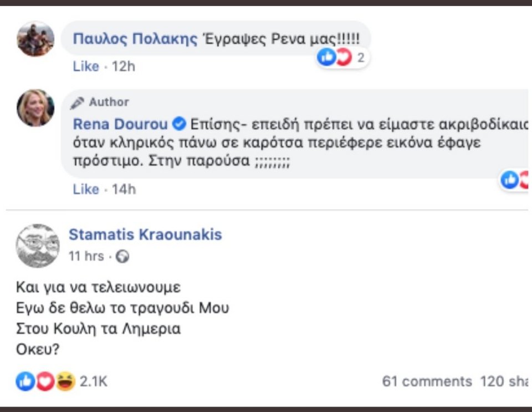Click Παυλος Πολακης profile picture
Image resolution: width=532 pixels, height=412 pixels.
pos(35,39)
